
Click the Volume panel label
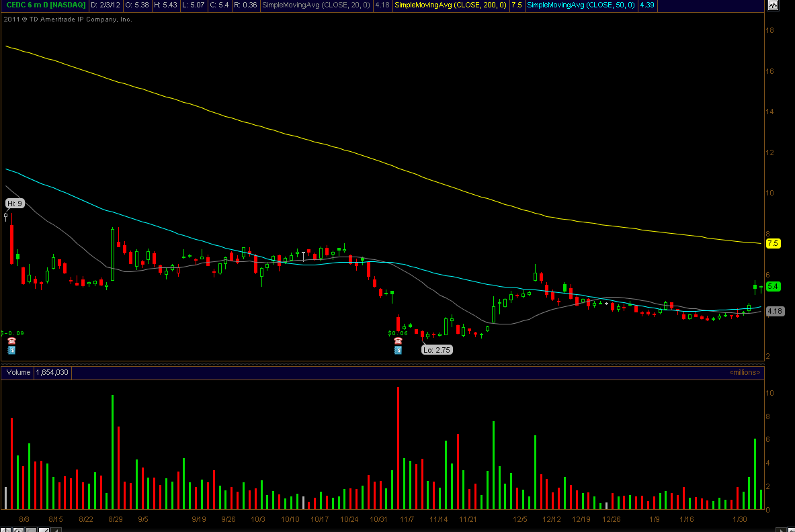coord(18,372)
